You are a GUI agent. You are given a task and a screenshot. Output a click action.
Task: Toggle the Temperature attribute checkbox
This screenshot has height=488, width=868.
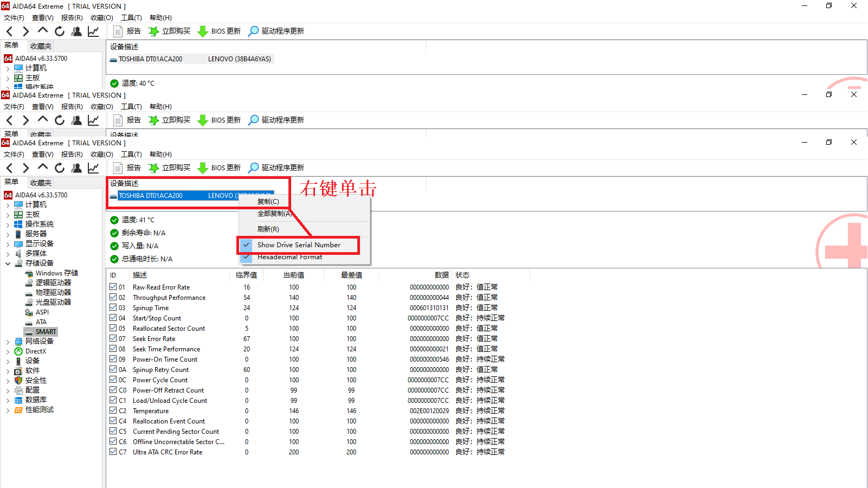click(113, 410)
